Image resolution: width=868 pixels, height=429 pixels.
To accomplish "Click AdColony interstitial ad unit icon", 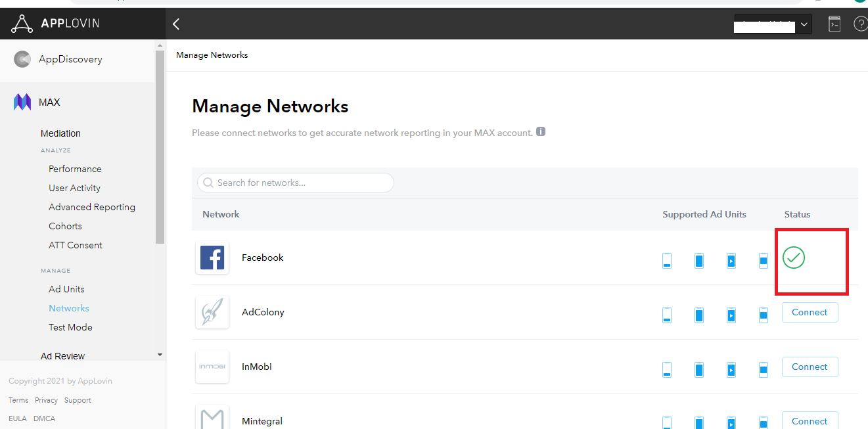I will click(x=699, y=315).
